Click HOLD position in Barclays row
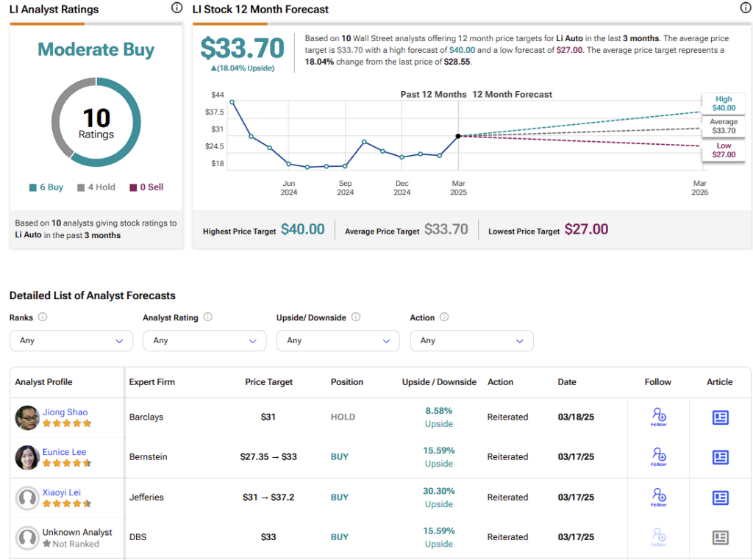753x560 pixels. tap(343, 417)
